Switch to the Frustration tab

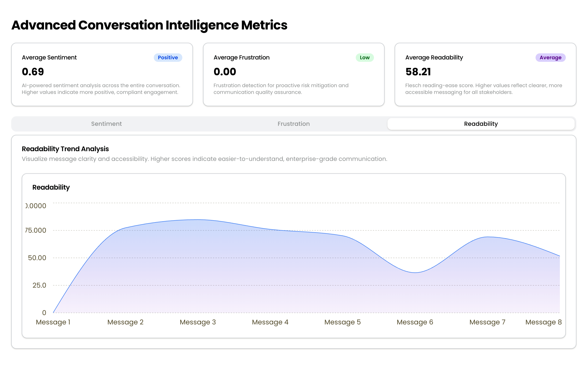click(x=294, y=124)
